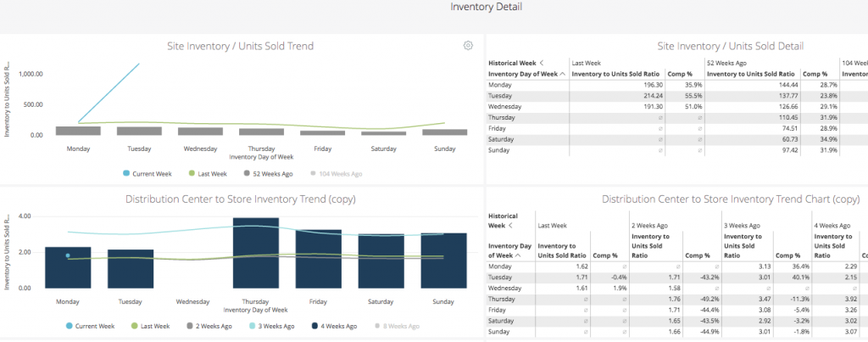This screenshot has height=342, width=868.
Task: Click the Saturday row label in Distribution Center table
Action: [500, 321]
